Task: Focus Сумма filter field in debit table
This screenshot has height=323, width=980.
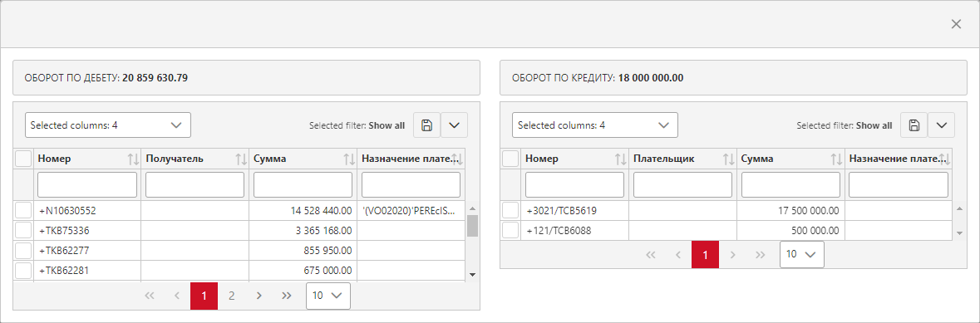Action: pyautogui.click(x=303, y=185)
